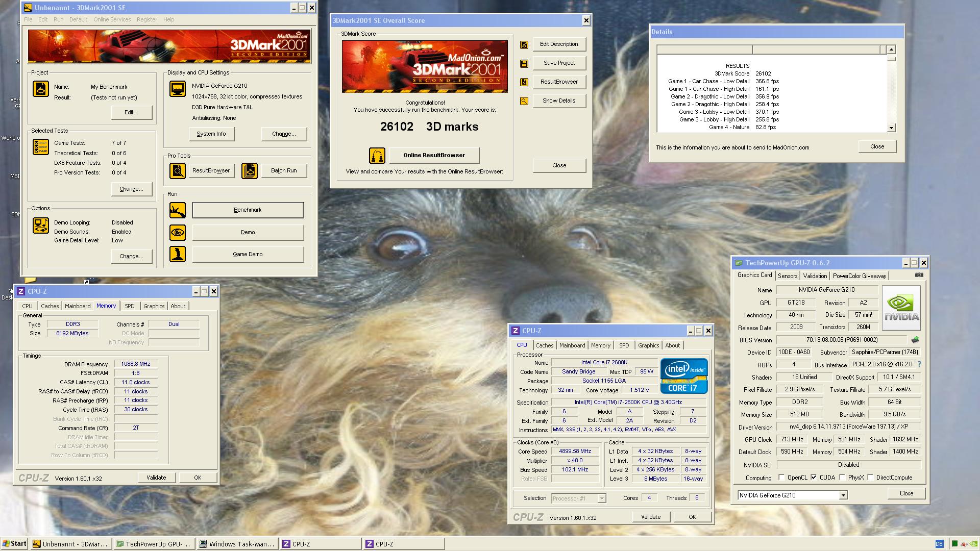Click the Save Project button

(559, 63)
